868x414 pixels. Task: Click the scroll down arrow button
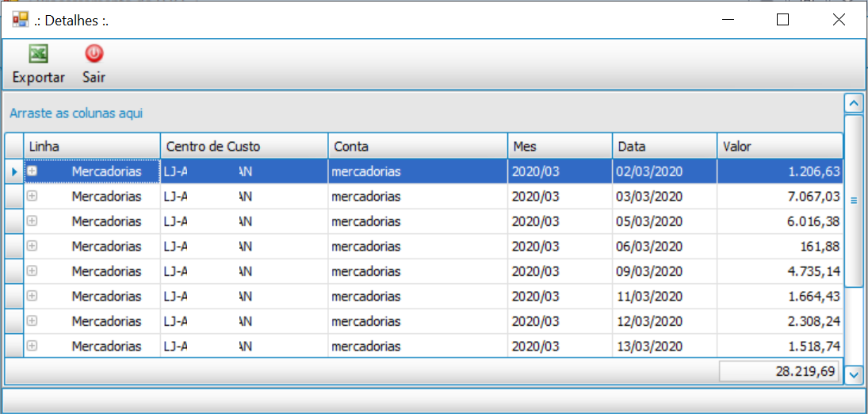coord(855,374)
